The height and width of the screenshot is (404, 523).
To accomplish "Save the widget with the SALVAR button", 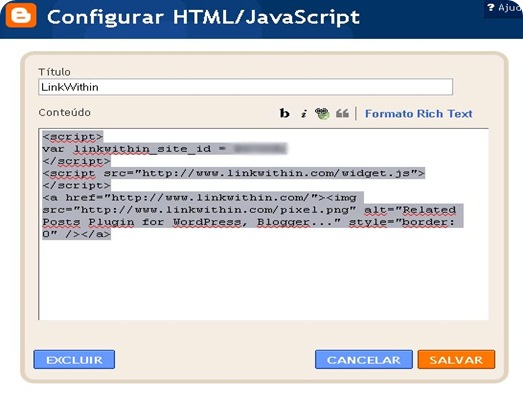I will 456,360.
